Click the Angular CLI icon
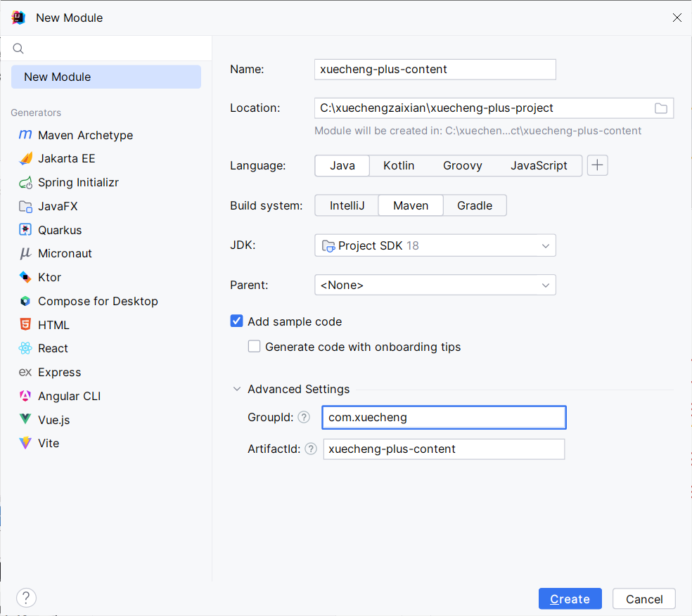 pyautogui.click(x=25, y=396)
